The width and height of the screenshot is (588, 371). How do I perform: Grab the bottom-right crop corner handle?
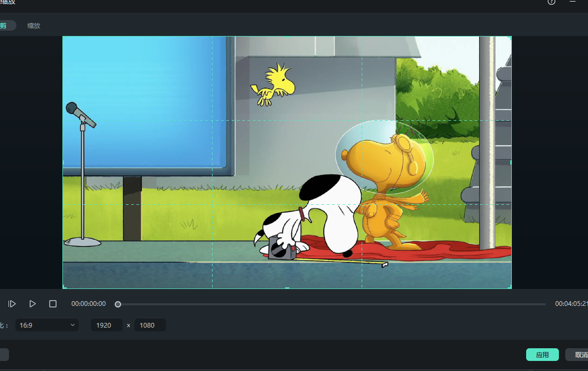click(x=510, y=287)
